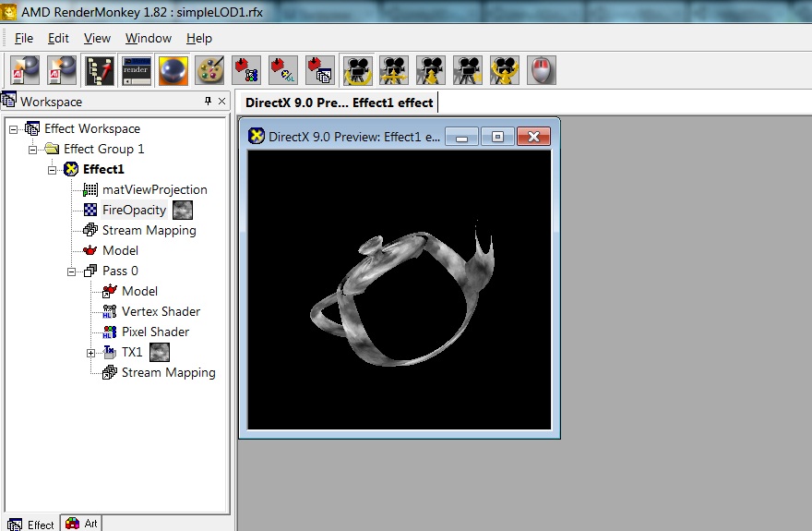Collapse the Pass 0 node
This screenshot has height=531, width=812.
tap(71, 272)
